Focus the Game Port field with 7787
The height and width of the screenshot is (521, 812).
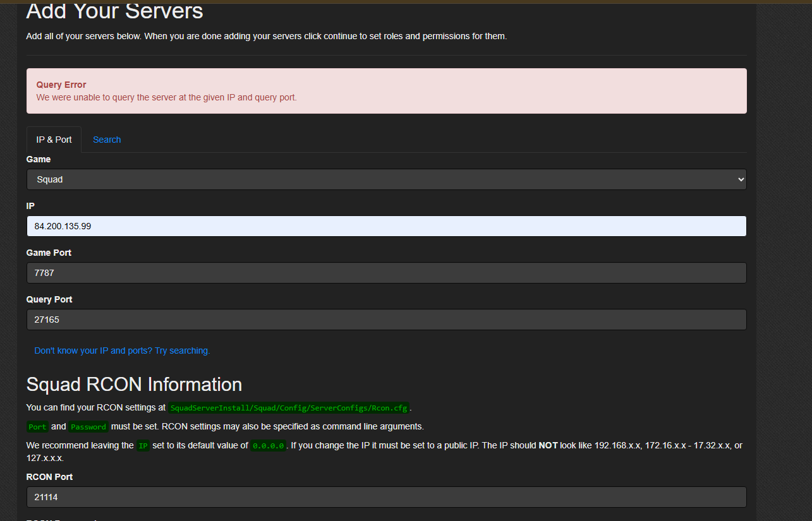pyautogui.click(x=386, y=273)
